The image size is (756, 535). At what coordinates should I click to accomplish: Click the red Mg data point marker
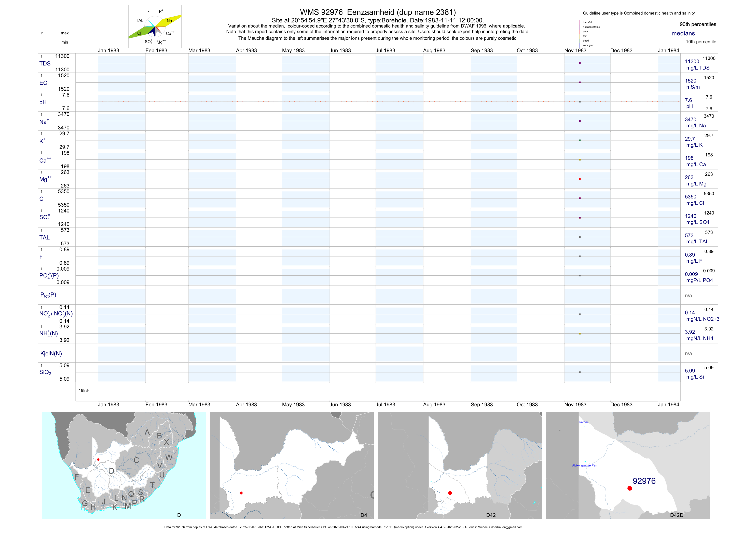pyautogui.click(x=580, y=179)
